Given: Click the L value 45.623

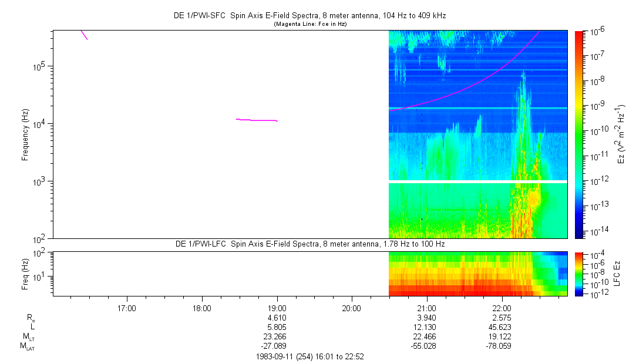Looking at the screenshot, I should [x=502, y=327].
